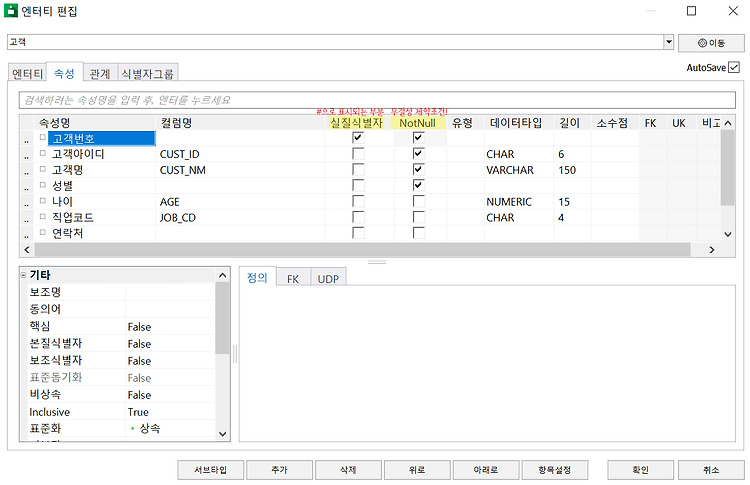Enable NotNull for 연락처 row
750x485 pixels.
(x=419, y=232)
